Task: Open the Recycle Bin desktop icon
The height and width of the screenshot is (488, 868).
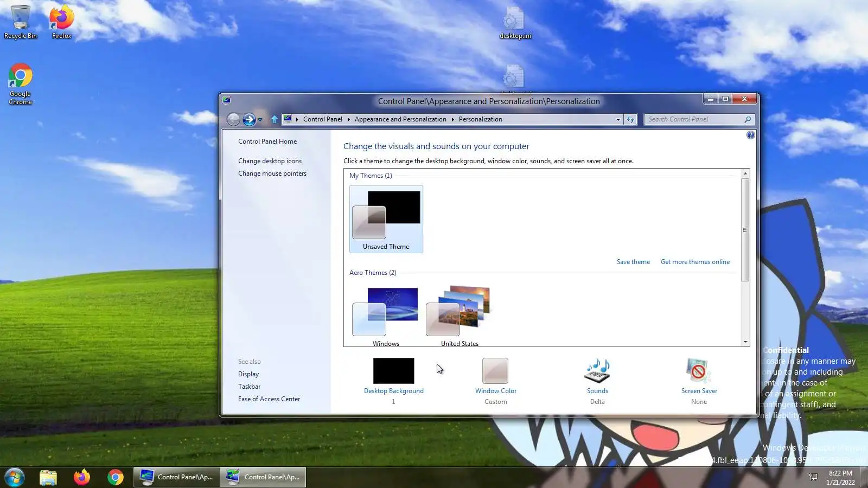Action: (21, 22)
